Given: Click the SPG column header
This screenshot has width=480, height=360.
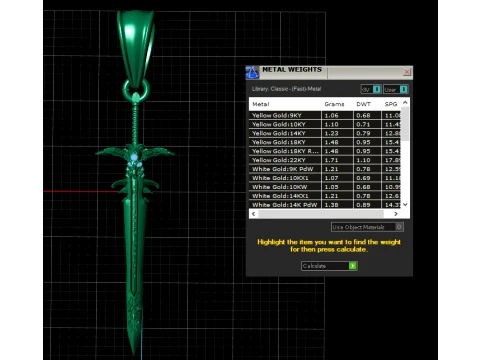Looking at the screenshot, I should click(x=391, y=104).
